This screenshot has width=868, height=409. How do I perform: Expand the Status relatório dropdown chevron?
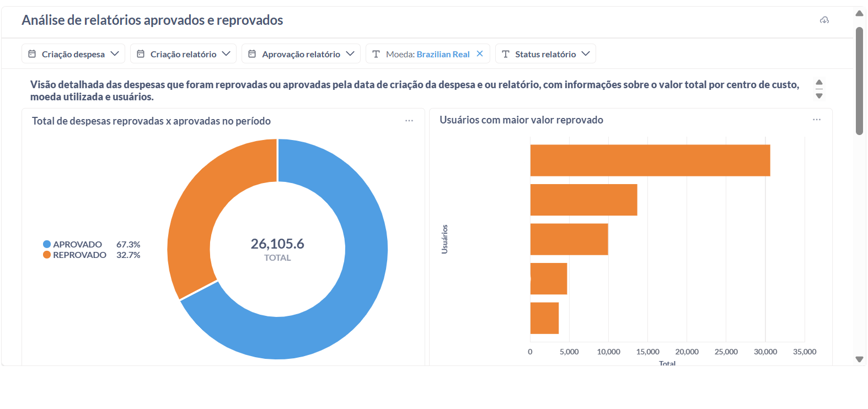[x=586, y=53]
